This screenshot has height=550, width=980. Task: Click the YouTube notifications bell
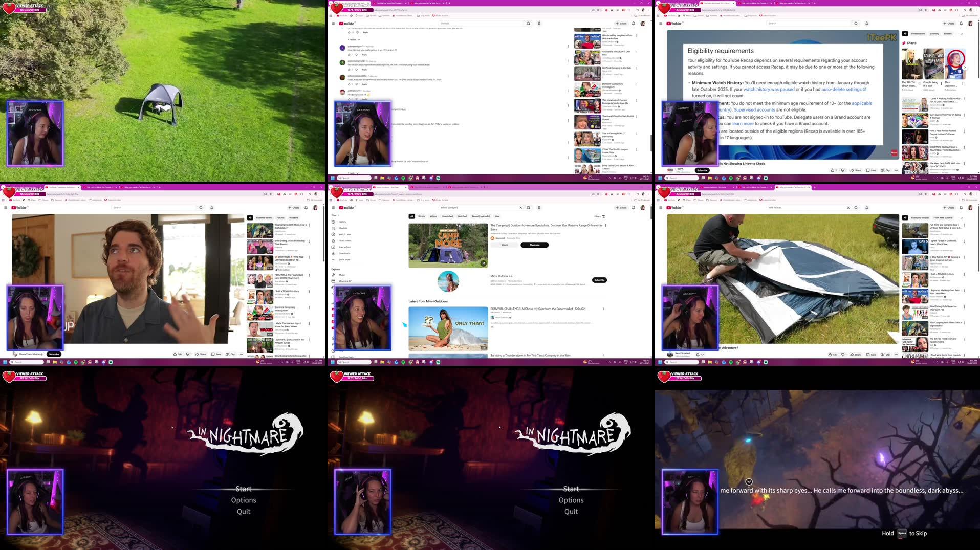pyautogui.click(x=634, y=208)
